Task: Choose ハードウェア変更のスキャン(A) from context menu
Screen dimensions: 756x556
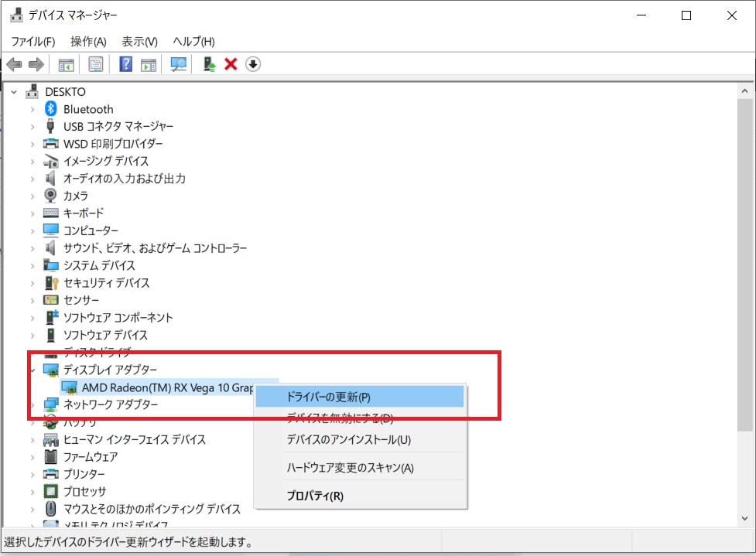Action: [360, 467]
